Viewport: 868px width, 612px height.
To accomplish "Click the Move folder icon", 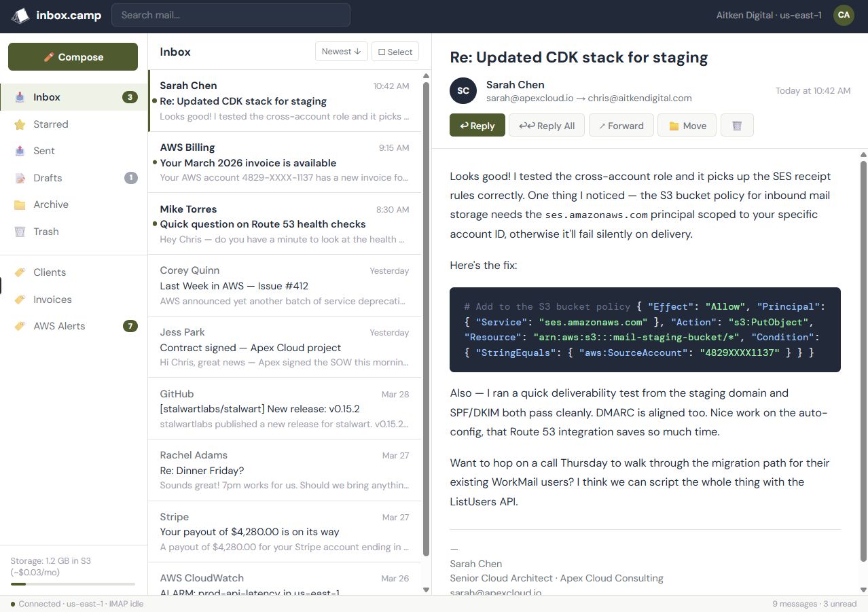I will pyautogui.click(x=674, y=125).
